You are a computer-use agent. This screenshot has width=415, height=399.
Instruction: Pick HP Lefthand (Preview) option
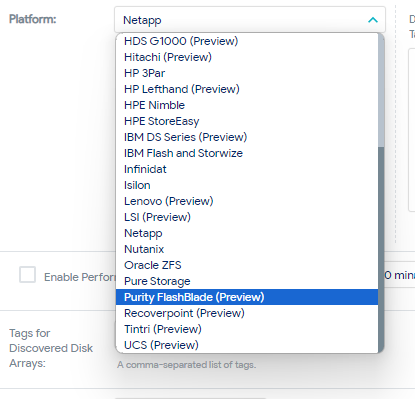click(247, 89)
